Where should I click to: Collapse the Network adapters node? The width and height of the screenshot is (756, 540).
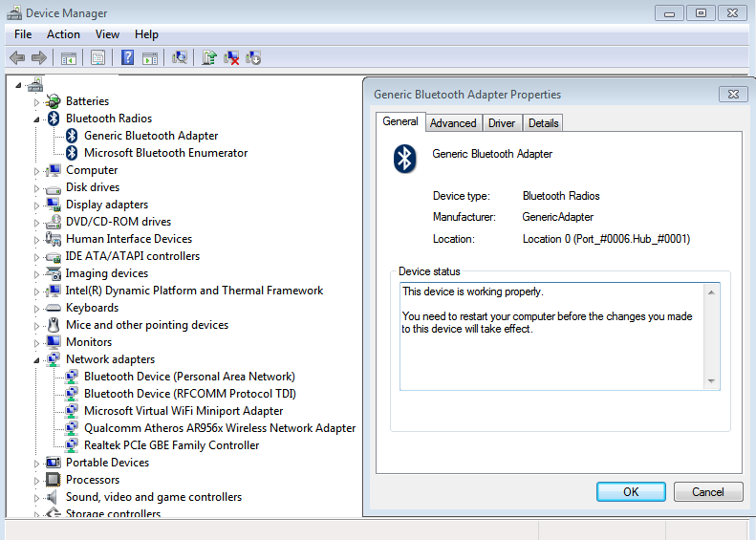pyautogui.click(x=36, y=360)
